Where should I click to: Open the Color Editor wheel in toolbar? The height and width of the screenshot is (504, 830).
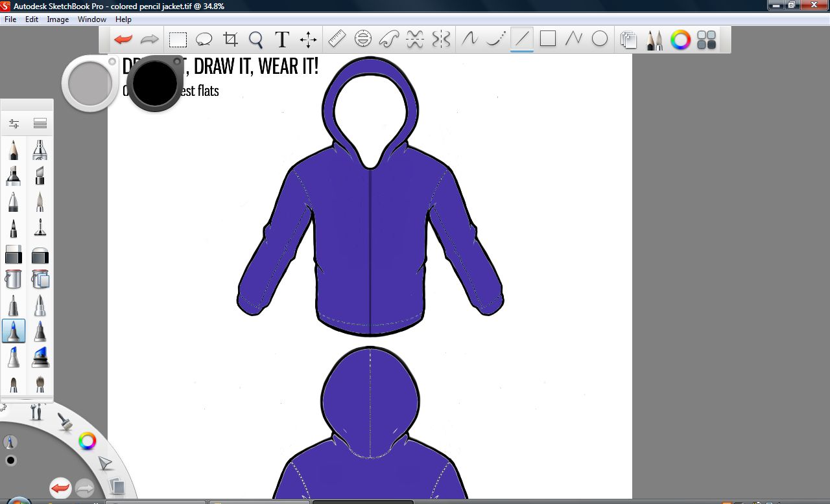(680, 40)
